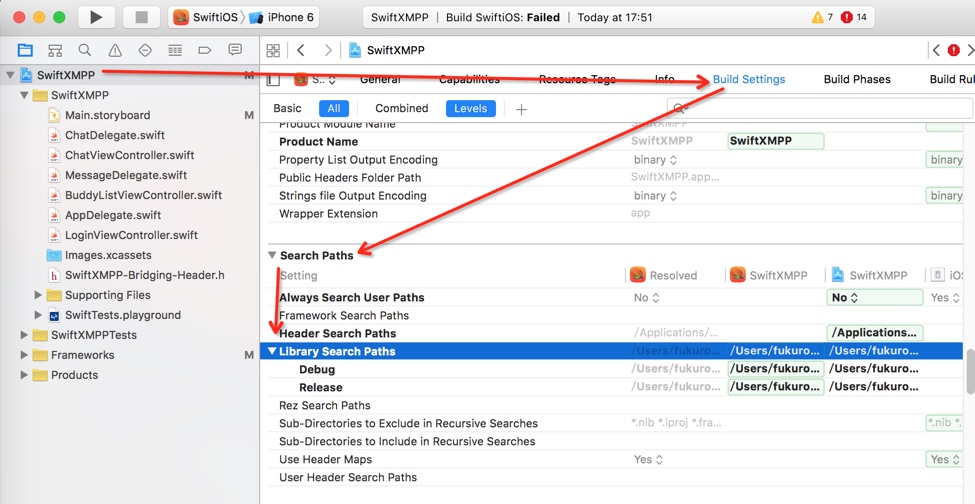This screenshot has height=504, width=975.
Task: Open BuddyListViewController.swift
Action: pyautogui.click(x=144, y=195)
